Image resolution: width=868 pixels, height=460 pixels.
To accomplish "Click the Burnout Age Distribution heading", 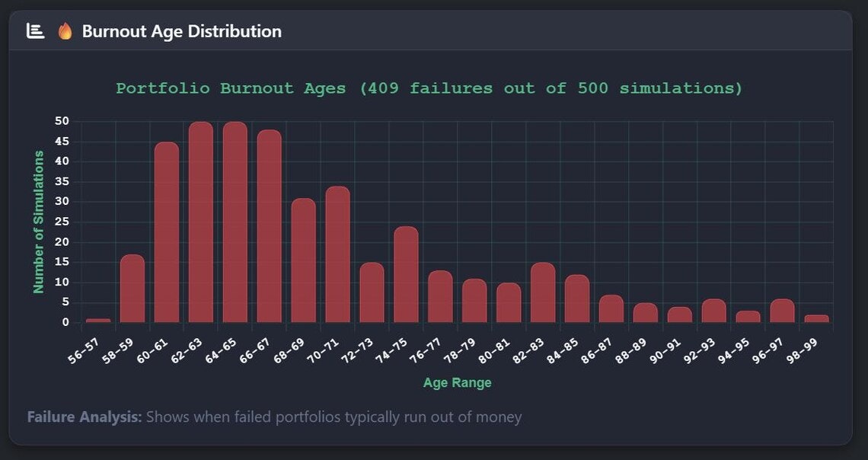I will [x=181, y=31].
